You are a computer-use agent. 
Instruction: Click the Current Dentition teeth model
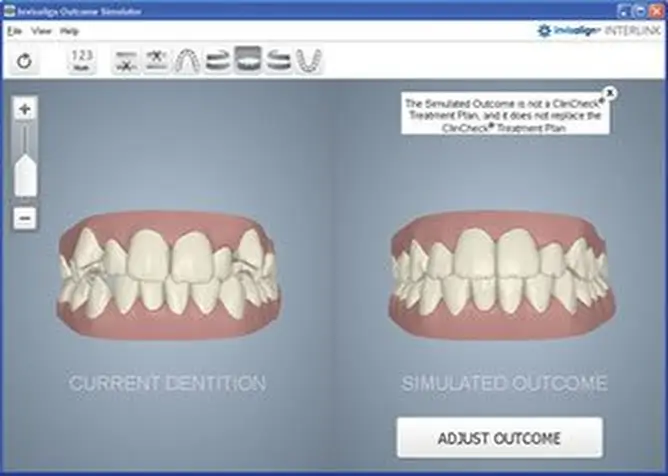coord(168,275)
